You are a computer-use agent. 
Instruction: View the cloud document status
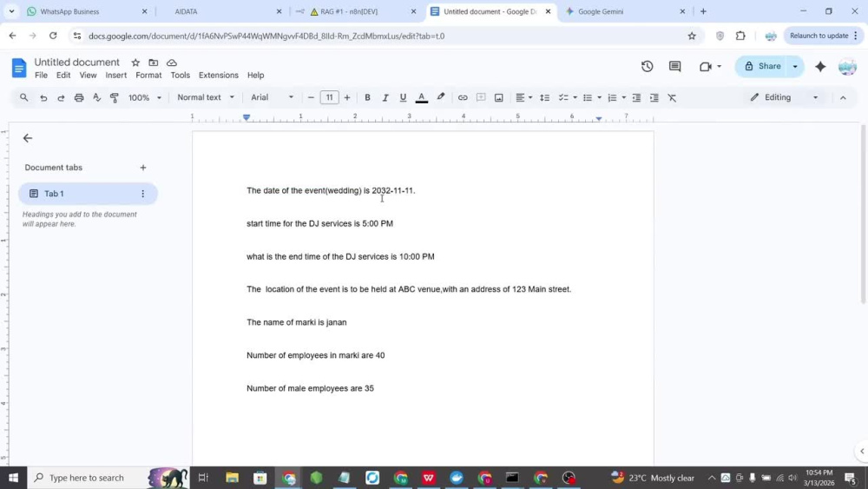coord(172,63)
